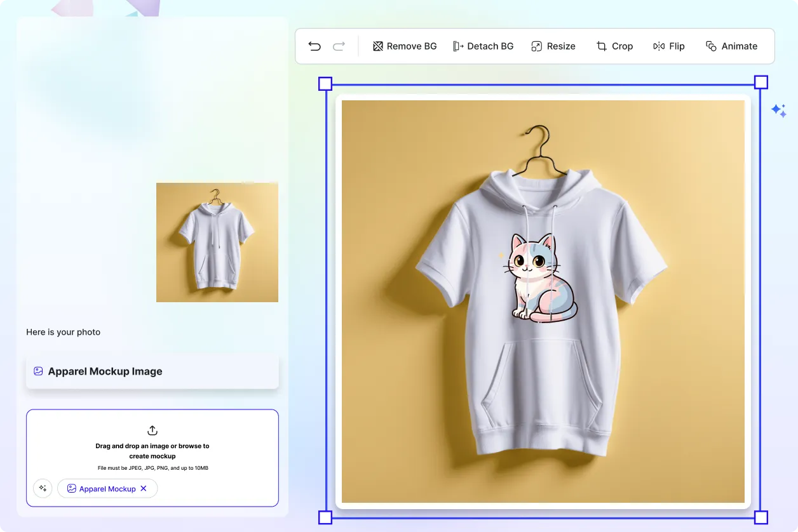Select the Remove BG tool

click(405, 46)
